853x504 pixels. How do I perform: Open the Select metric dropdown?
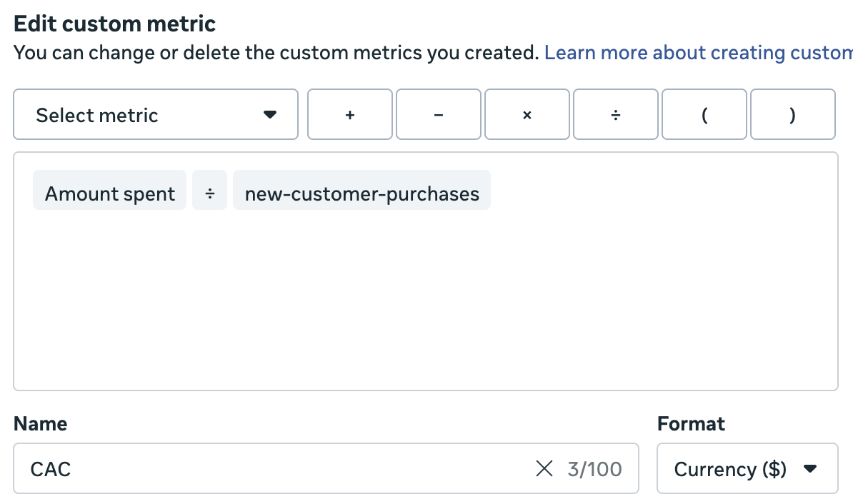tap(155, 114)
